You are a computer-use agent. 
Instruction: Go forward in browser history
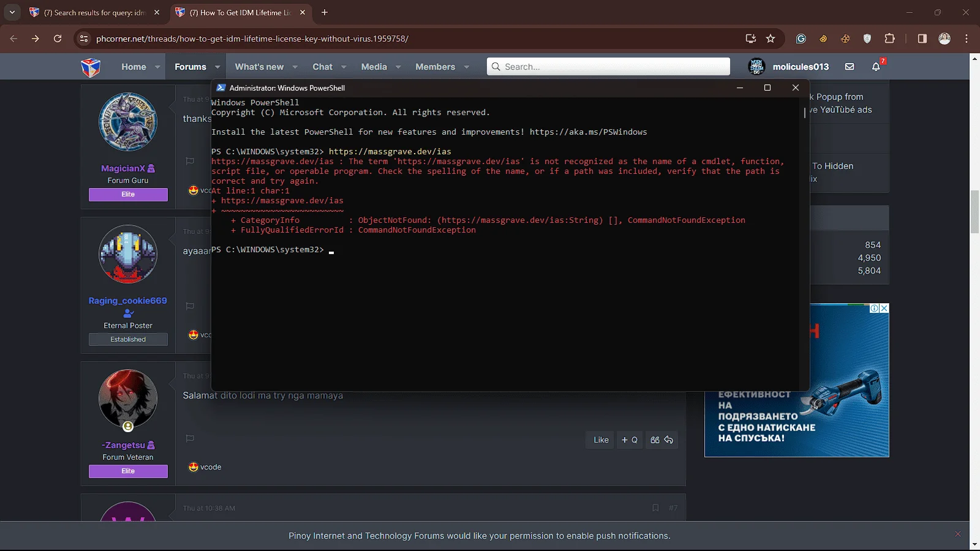click(x=36, y=39)
